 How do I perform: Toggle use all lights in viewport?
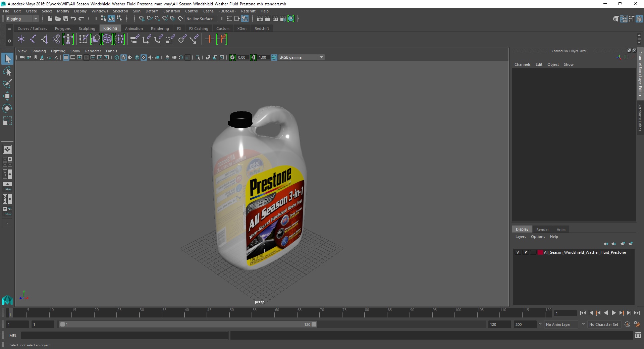(150, 57)
